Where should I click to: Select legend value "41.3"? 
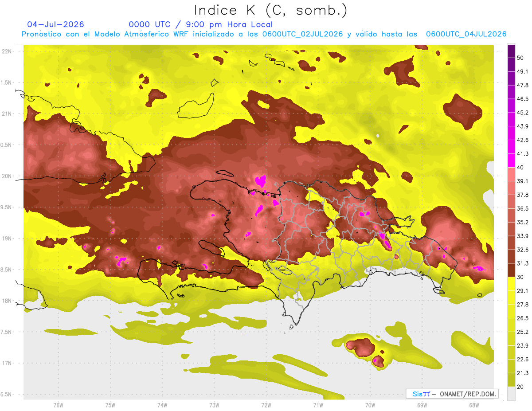(x=522, y=153)
